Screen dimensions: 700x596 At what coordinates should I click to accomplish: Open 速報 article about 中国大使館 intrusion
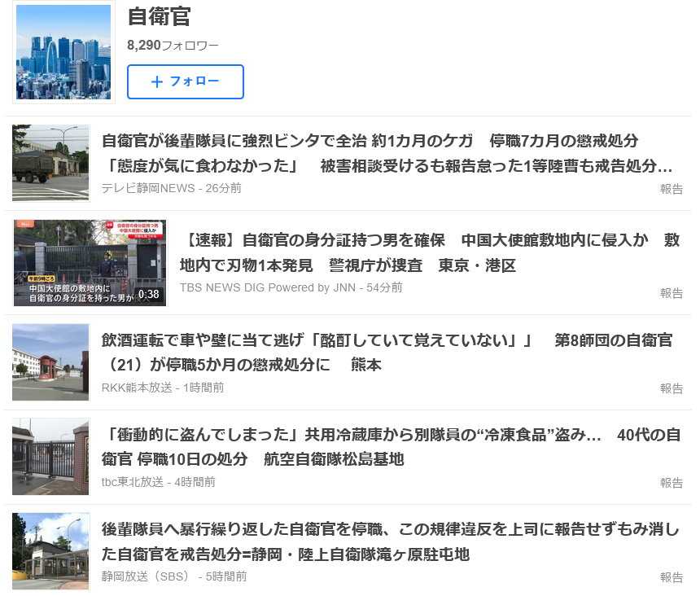429,252
